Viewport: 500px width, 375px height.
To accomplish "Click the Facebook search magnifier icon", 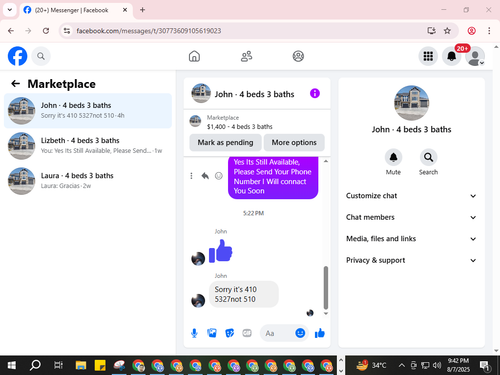I will [41, 56].
